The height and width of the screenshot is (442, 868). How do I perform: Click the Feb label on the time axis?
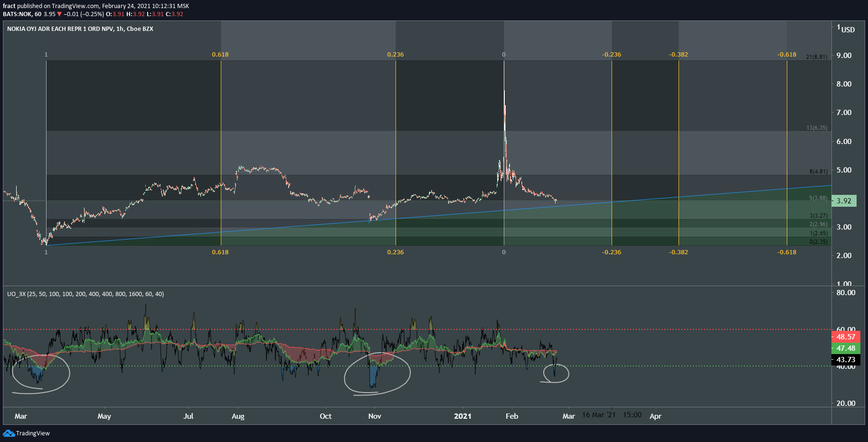pos(512,416)
